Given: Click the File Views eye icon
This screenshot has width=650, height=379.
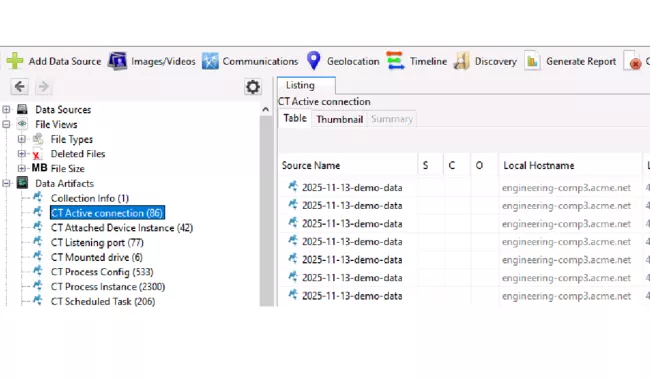Looking at the screenshot, I should click(x=22, y=124).
